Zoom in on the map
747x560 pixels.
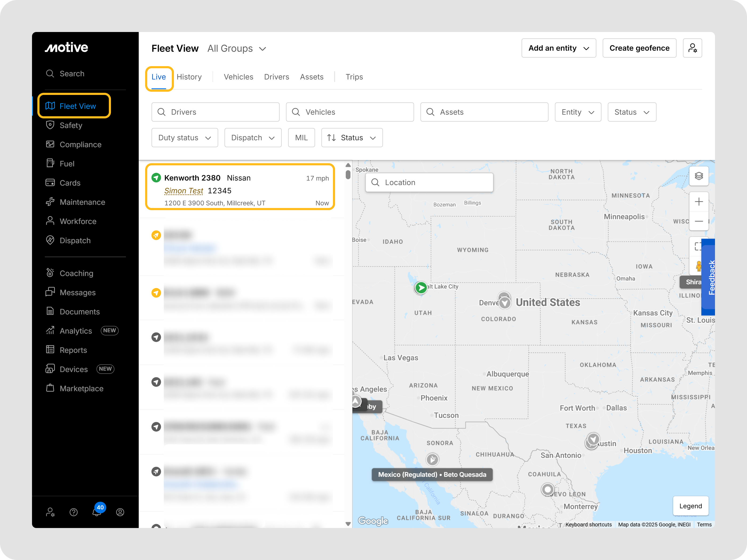[x=698, y=202]
